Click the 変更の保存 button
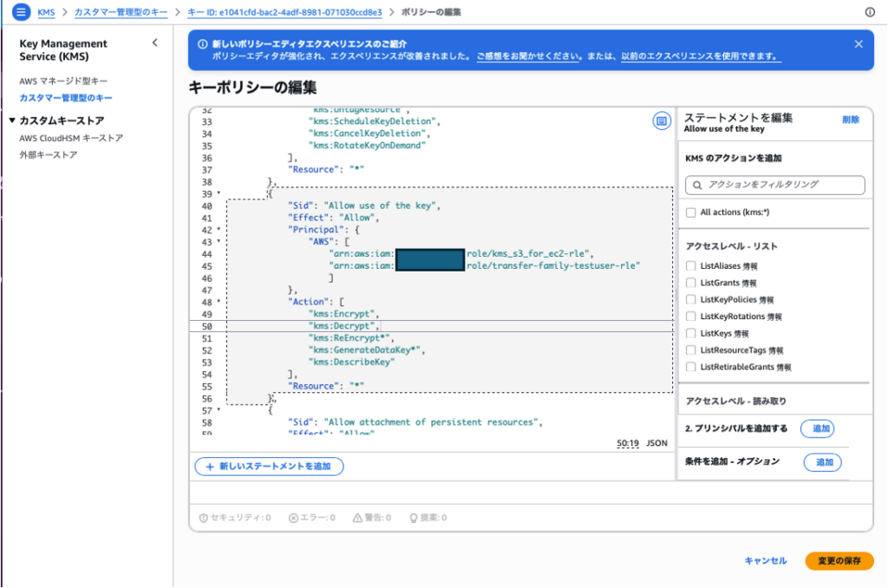 839,561
